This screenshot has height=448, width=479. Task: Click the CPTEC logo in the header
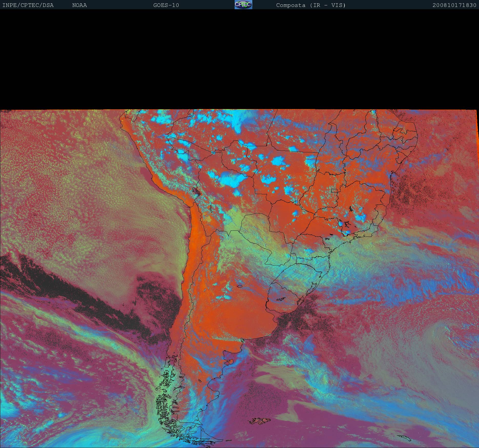tap(243, 5)
